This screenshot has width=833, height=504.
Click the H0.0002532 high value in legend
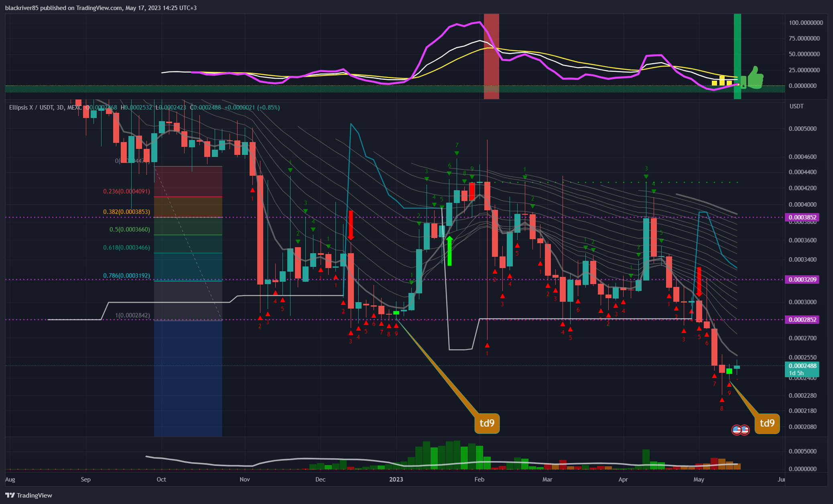pyautogui.click(x=136, y=108)
